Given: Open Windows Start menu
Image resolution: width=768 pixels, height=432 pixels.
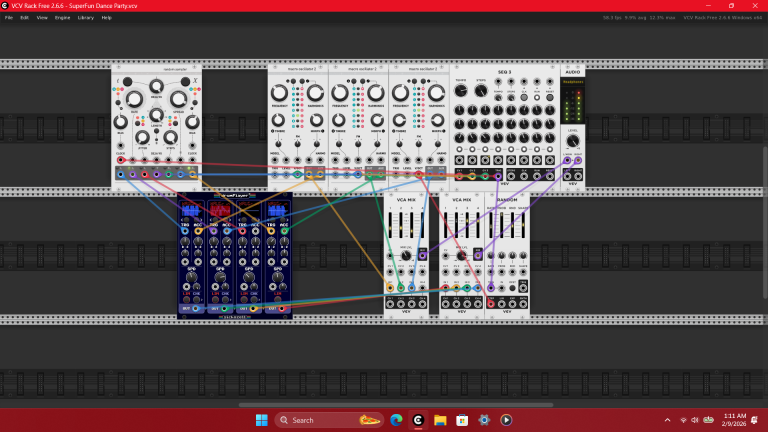Looking at the screenshot, I should coord(262,420).
